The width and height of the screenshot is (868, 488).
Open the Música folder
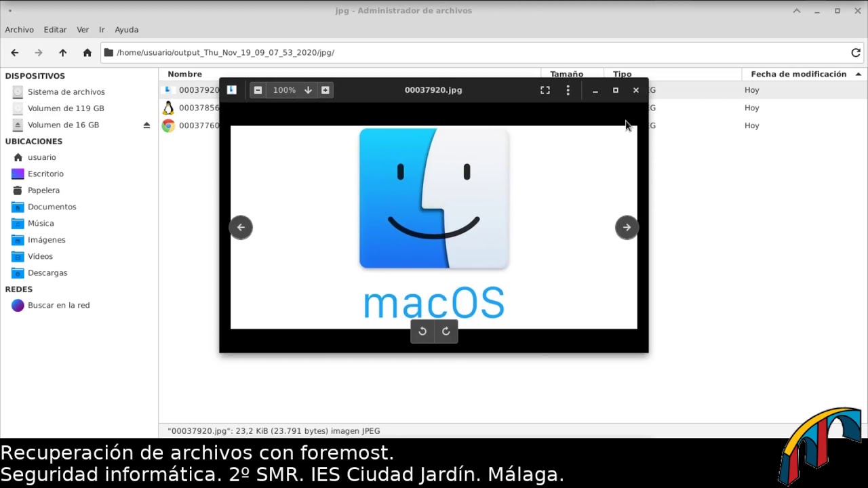point(41,223)
